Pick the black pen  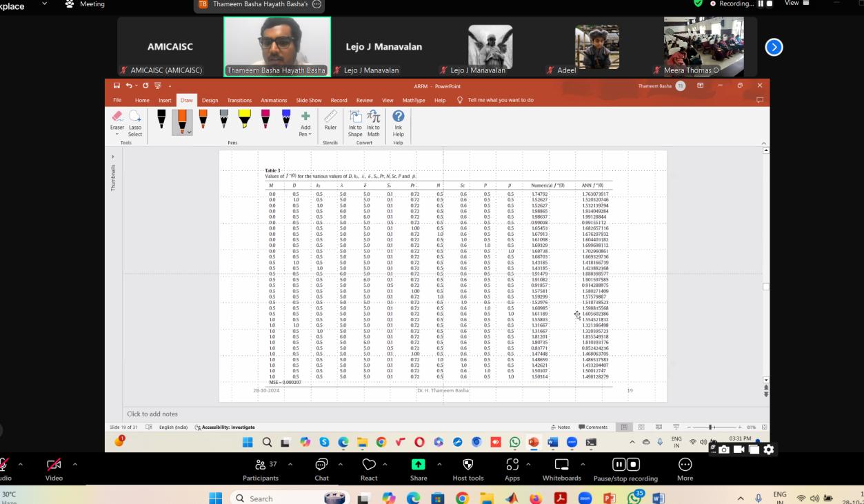(x=161, y=119)
